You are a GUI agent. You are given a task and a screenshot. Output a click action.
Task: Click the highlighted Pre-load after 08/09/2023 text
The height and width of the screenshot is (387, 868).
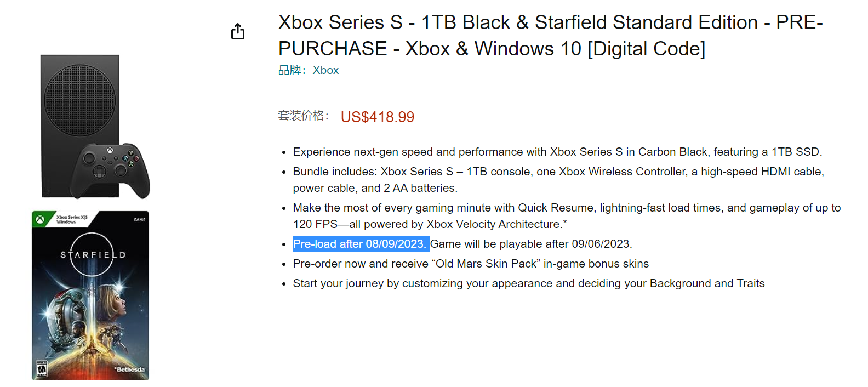tap(360, 244)
